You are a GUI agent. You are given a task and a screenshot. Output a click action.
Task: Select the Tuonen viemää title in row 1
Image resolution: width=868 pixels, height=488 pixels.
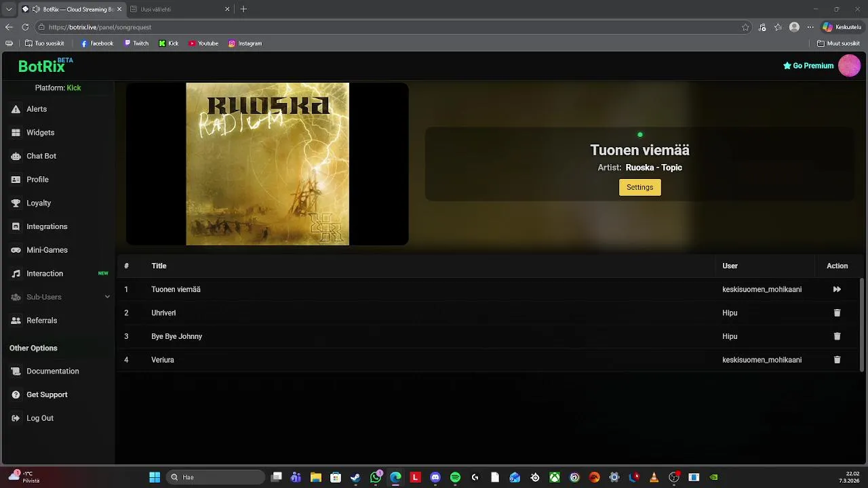[x=176, y=289]
